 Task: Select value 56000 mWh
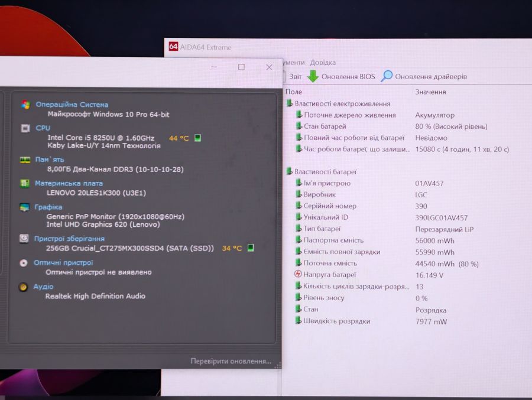tap(434, 241)
